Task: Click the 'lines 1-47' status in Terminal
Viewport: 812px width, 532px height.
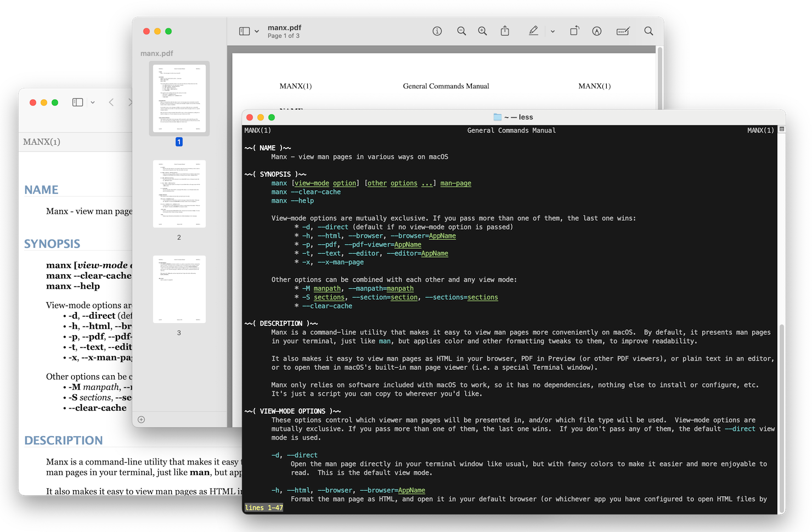Action: click(x=264, y=508)
